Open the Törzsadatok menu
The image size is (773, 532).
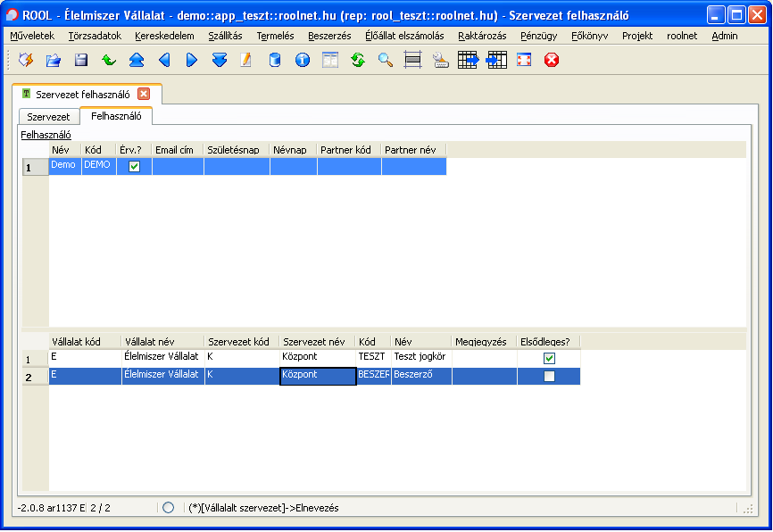(x=95, y=36)
